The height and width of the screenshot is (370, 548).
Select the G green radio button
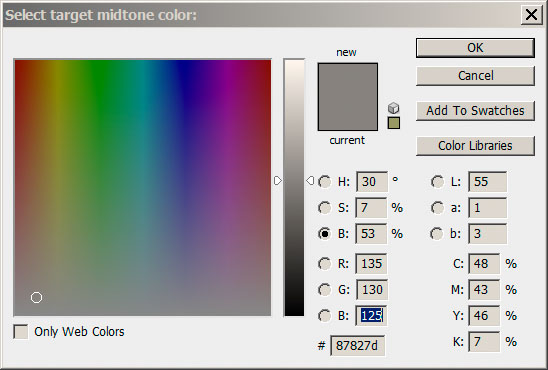click(325, 290)
